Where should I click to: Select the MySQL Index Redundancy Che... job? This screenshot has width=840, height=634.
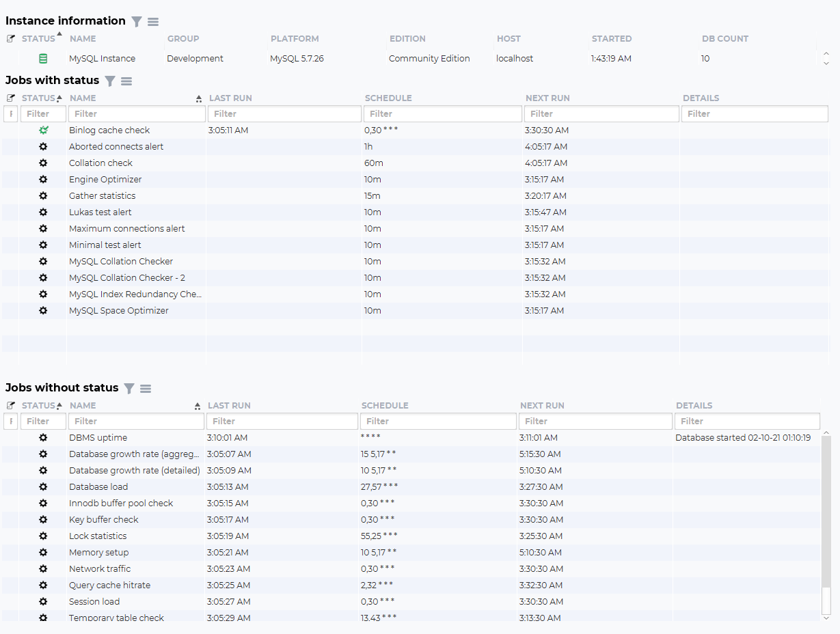[135, 294]
